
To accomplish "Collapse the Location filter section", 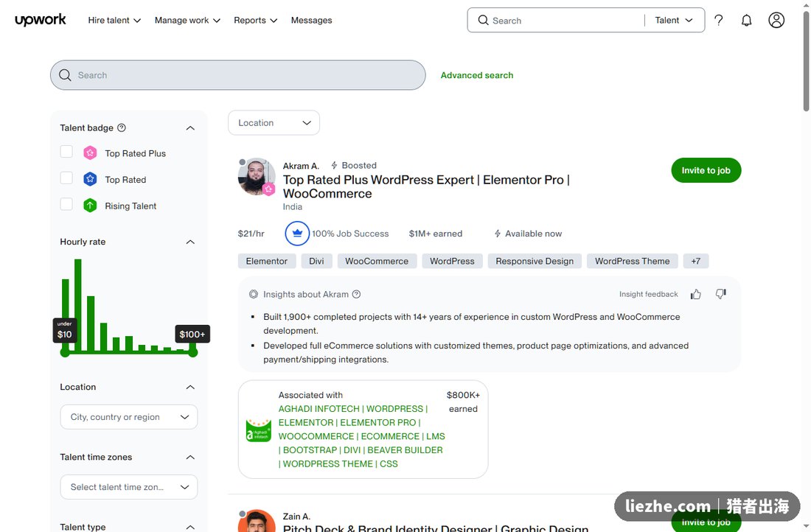I will pos(190,388).
